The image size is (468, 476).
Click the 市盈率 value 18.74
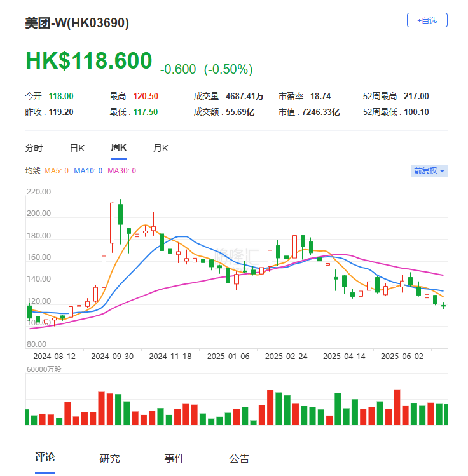320,96
